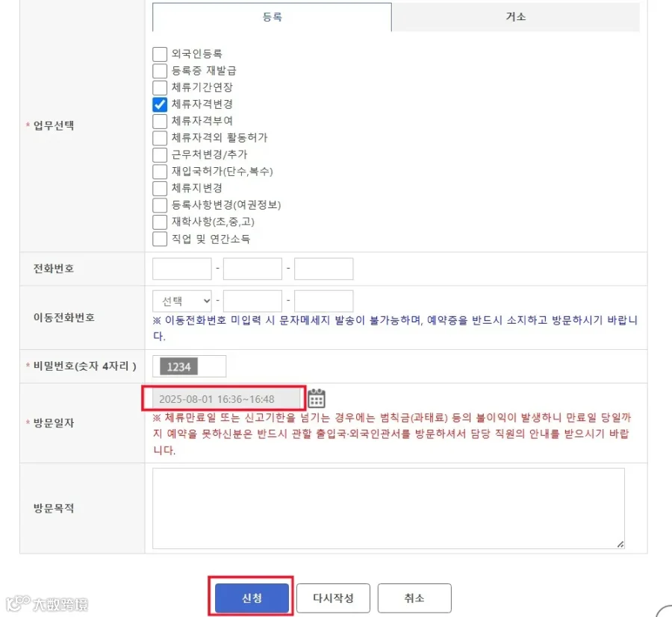Select the 등록증 재발급 checkbox

(160, 71)
